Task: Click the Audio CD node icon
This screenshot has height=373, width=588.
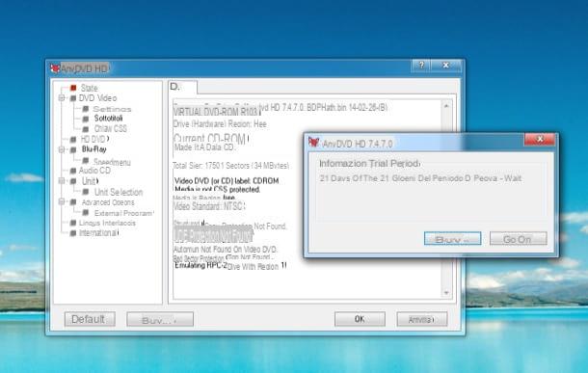Action: coord(73,171)
